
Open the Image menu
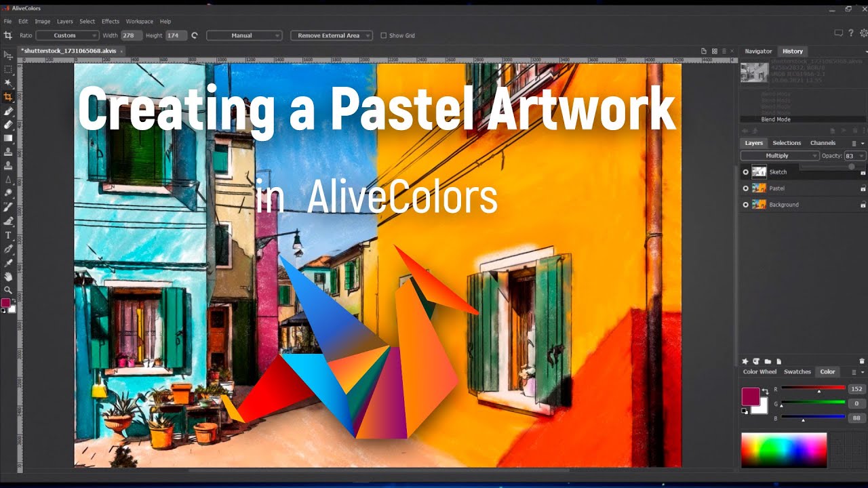[x=43, y=22]
